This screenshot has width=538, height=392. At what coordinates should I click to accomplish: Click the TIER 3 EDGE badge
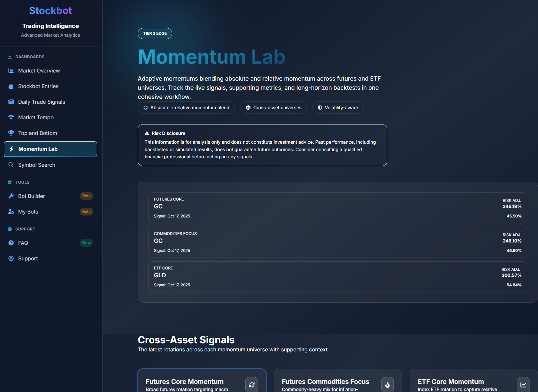point(155,33)
